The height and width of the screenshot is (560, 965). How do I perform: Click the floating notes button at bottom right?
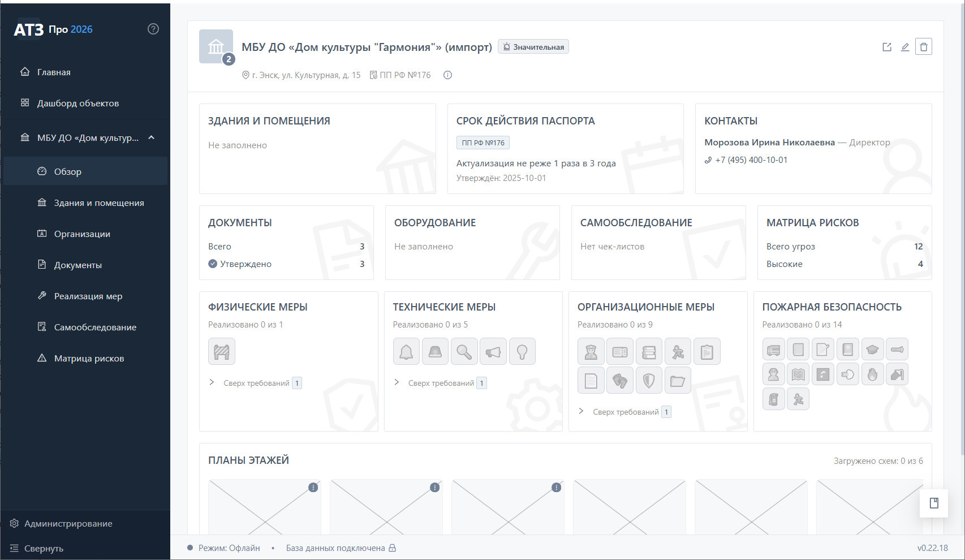(934, 503)
